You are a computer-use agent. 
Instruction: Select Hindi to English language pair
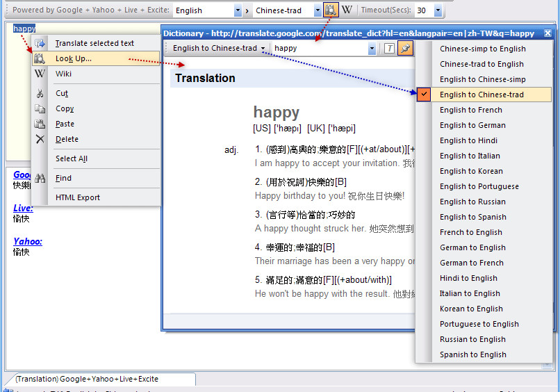484,278
